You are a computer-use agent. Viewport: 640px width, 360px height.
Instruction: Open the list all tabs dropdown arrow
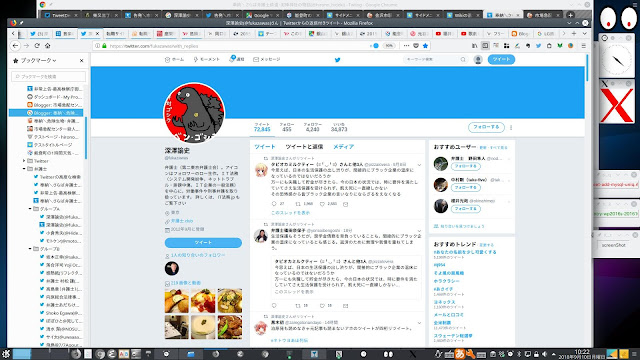pyautogui.click(x=584, y=33)
